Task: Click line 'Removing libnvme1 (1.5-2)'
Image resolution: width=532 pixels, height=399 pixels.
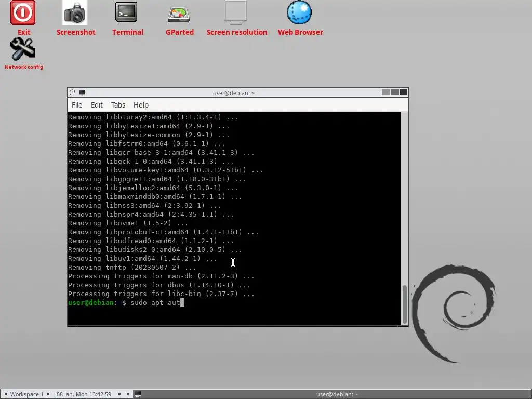Action: point(128,223)
